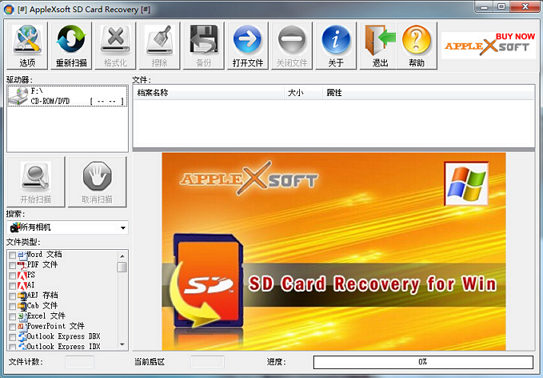Image resolution: width=543 pixels, height=378 pixels.
Task: Check the ARJ 存档 file type
Action: point(12,296)
